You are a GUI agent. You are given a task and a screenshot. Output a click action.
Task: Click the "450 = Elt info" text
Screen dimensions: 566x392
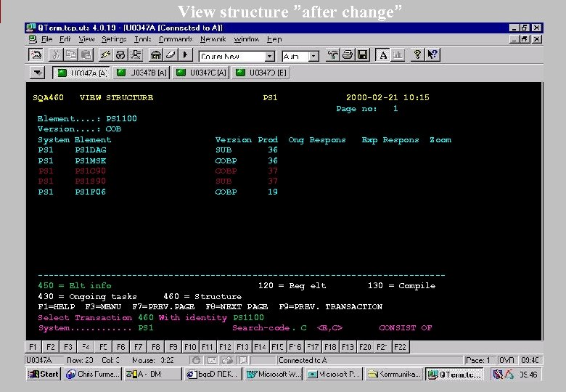click(74, 285)
